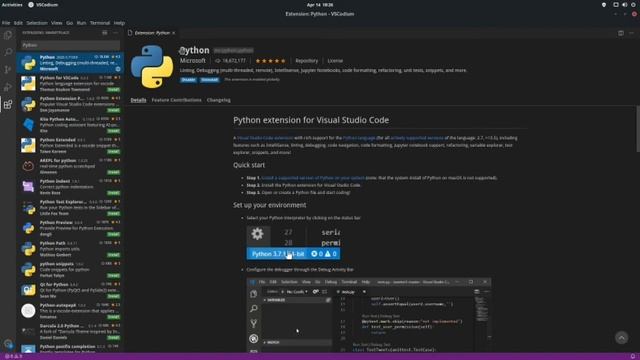The image size is (640, 360).
Task: Open the Source Control view
Action: point(8,69)
